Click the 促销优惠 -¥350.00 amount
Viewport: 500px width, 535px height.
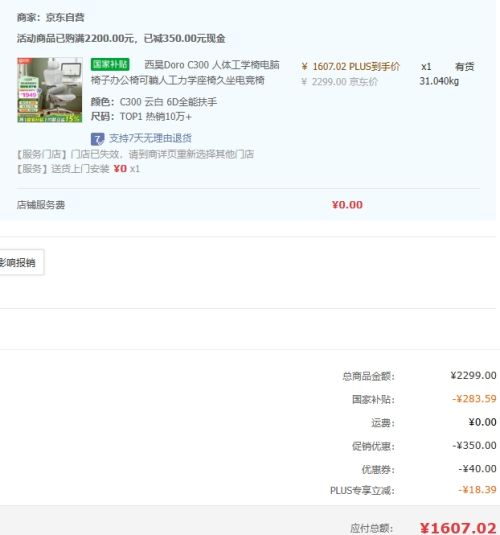pyautogui.click(x=474, y=446)
